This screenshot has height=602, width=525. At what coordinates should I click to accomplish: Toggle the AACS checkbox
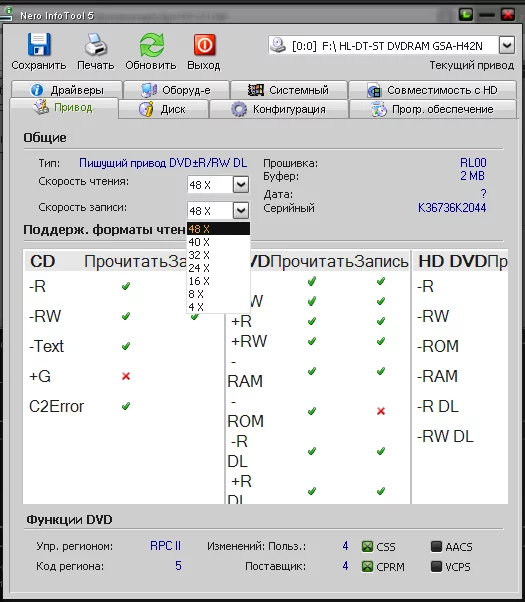click(437, 546)
